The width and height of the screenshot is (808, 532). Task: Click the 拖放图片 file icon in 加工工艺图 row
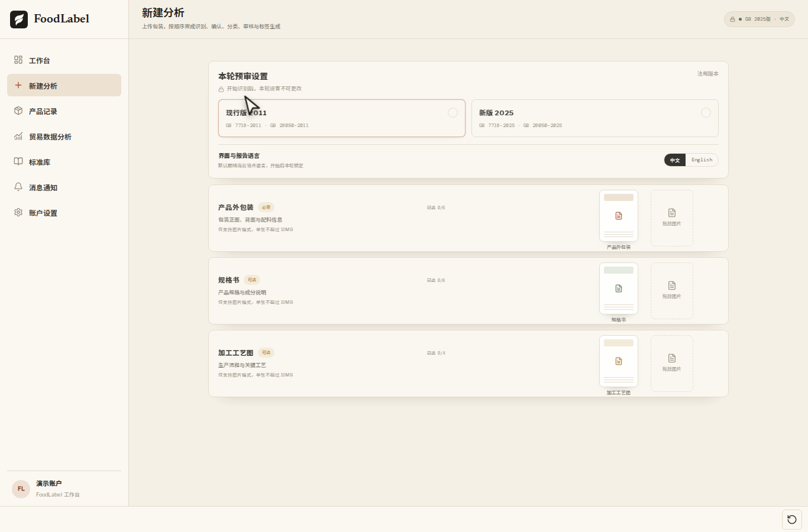(x=672, y=358)
